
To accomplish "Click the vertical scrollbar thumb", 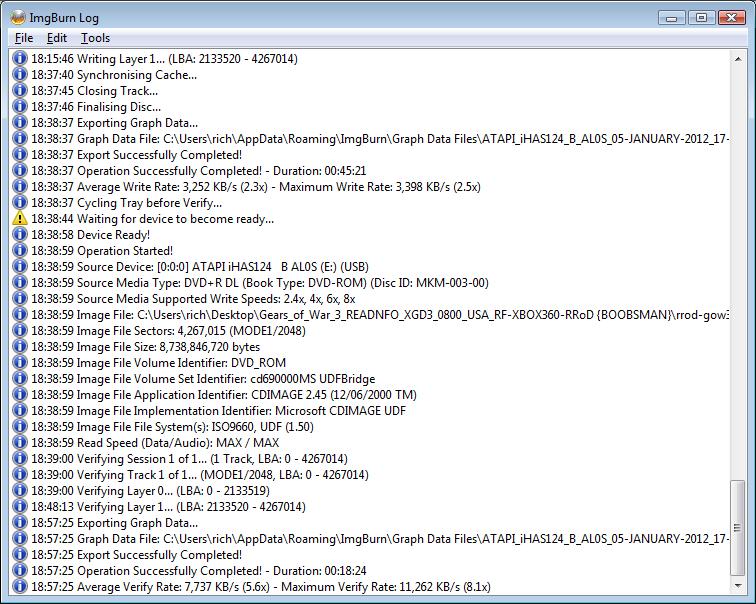I will pyautogui.click(x=738, y=528).
